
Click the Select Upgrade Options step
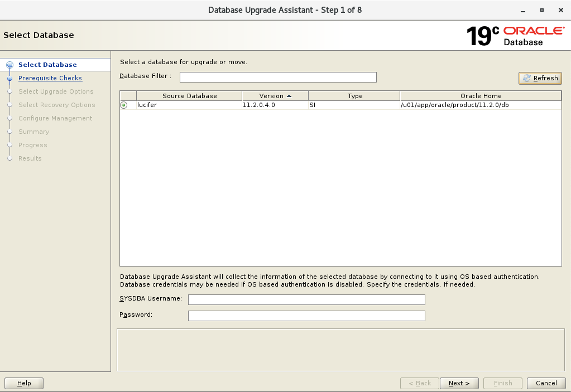point(56,91)
